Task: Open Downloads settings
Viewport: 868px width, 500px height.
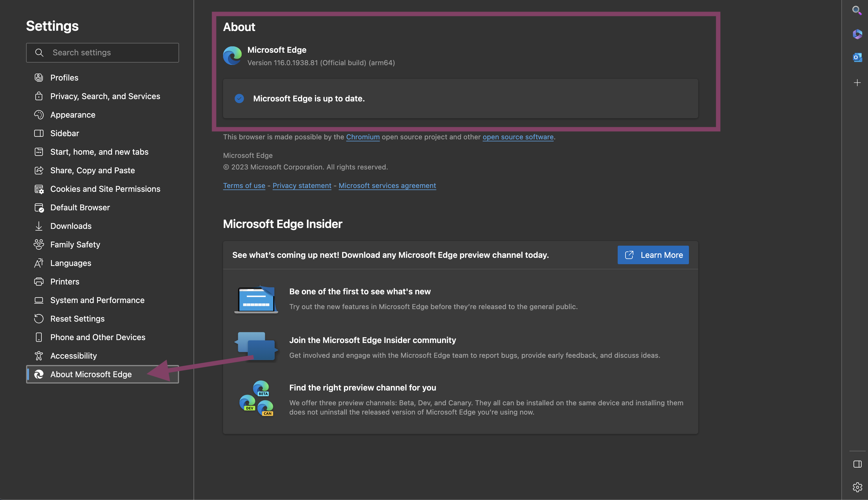Action: 102,226
